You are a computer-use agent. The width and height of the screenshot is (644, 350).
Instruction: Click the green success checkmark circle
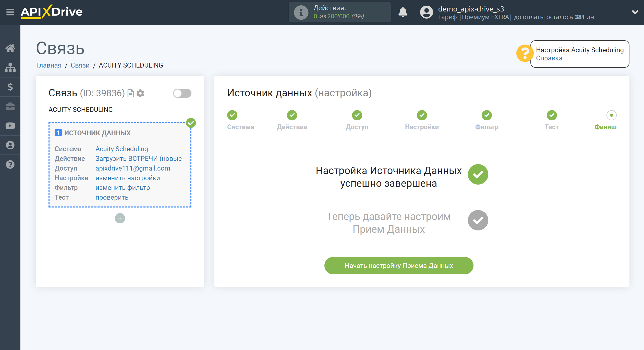tap(478, 174)
